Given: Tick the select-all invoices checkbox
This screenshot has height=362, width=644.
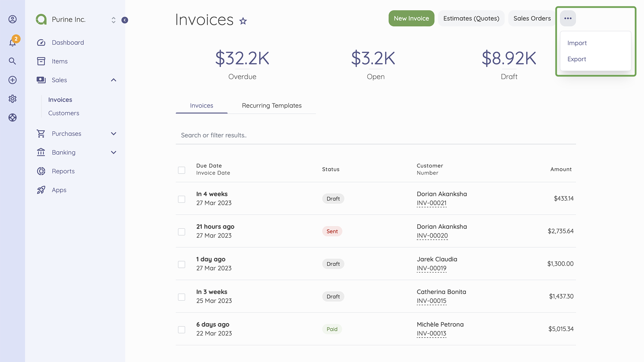Looking at the screenshot, I should tap(181, 170).
